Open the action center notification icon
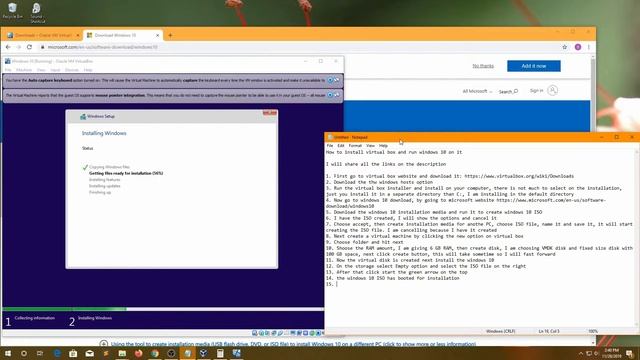This screenshot has width=640, height=360. click(630, 353)
